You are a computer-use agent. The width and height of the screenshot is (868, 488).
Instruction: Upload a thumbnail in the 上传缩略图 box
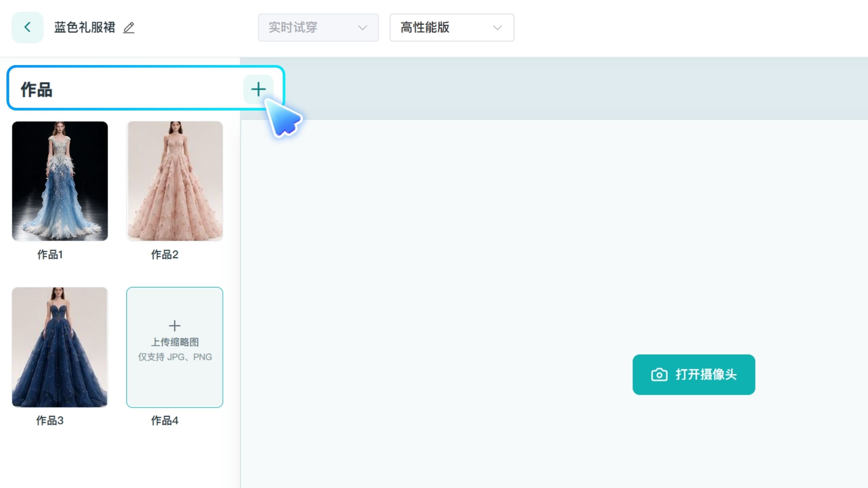(175, 347)
